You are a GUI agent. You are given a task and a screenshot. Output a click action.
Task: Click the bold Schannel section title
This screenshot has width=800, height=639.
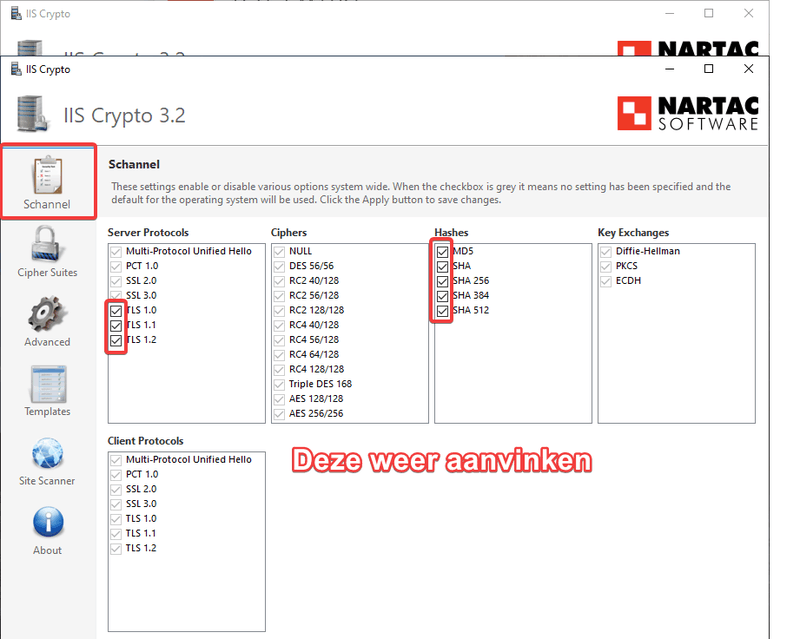(x=134, y=164)
